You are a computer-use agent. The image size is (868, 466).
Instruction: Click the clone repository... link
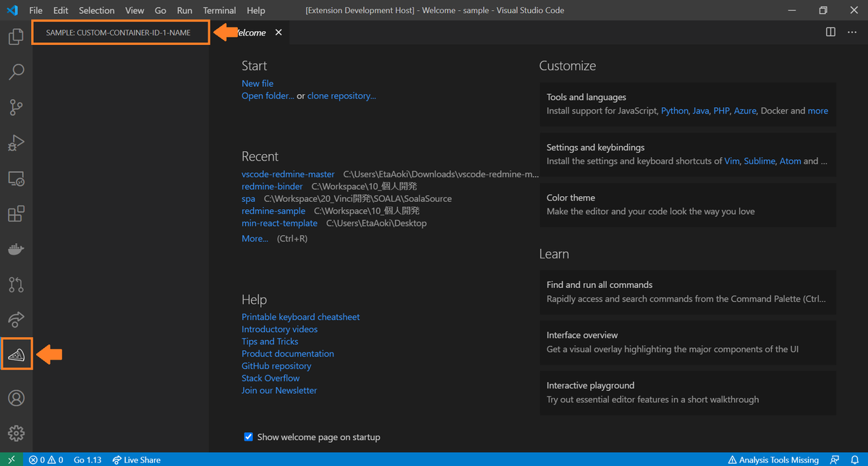pos(341,96)
